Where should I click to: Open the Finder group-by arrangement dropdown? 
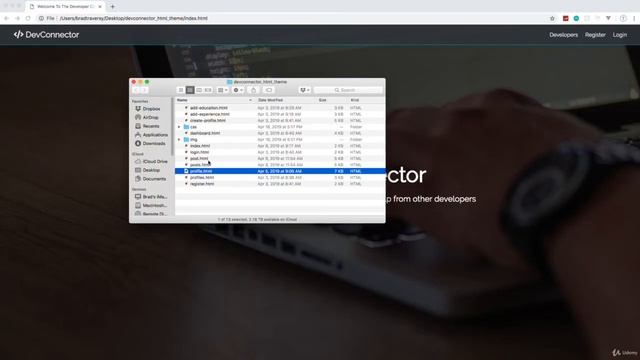[x=222, y=90]
